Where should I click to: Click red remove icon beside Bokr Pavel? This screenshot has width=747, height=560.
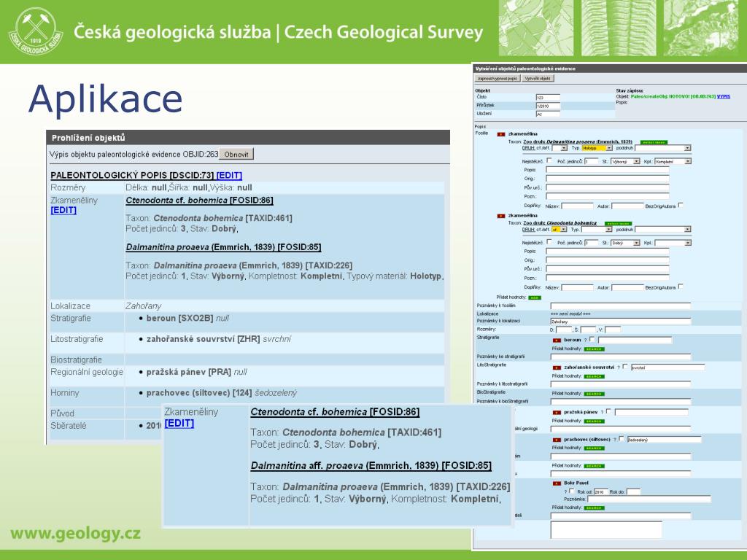point(557,483)
